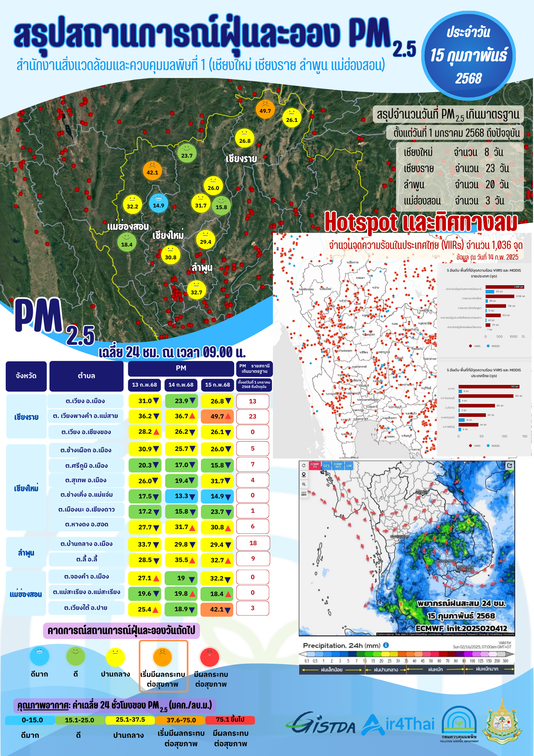The width and height of the screenshot is (534, 756).
Task: Click the refresh icon on rain forecast map
Action: tap(304, 465)
